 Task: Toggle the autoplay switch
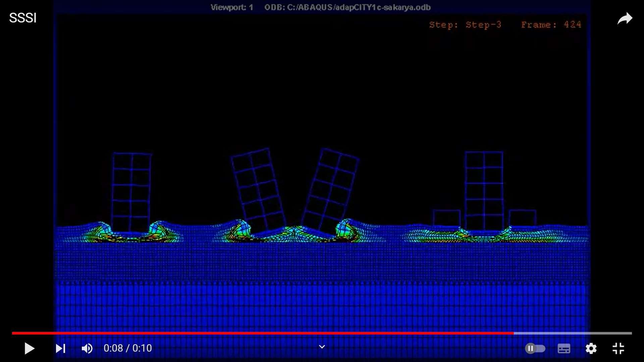[535, 349]
